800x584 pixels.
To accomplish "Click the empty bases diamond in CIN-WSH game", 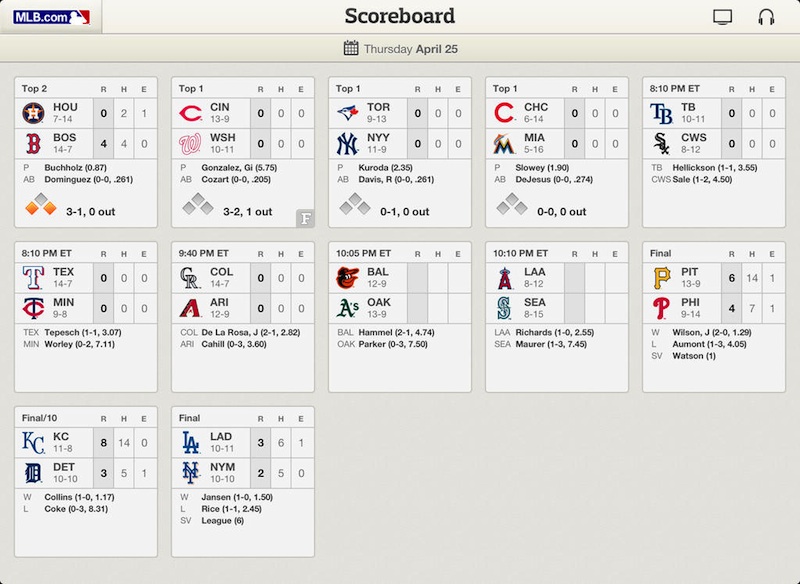I will tap(198, 204).
